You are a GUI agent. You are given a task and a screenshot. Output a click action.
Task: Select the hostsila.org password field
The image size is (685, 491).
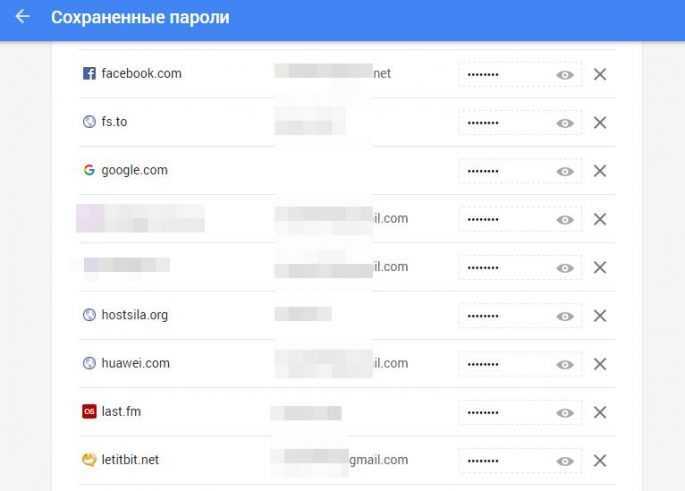503,316
